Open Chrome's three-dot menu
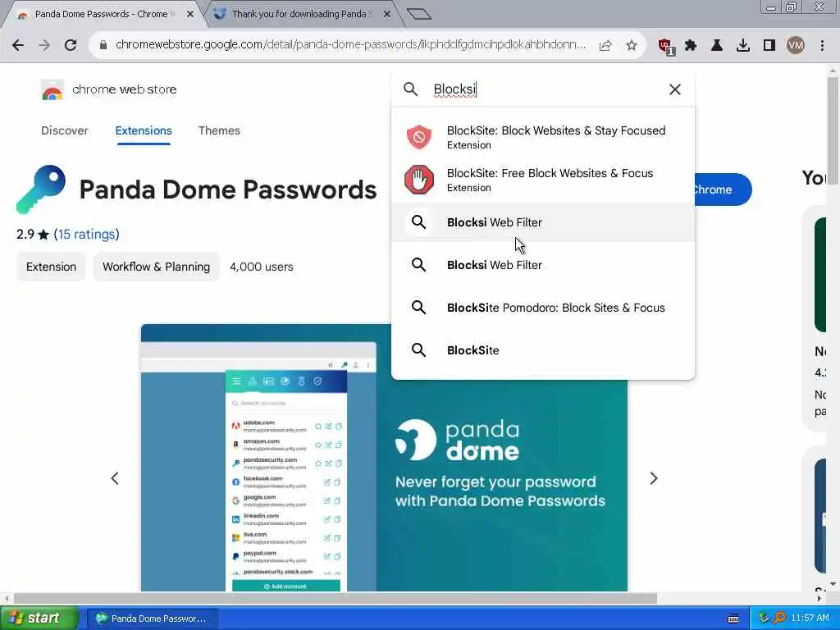Image resolution: width=840 pixels, height=630 pixels. point(822,45)
